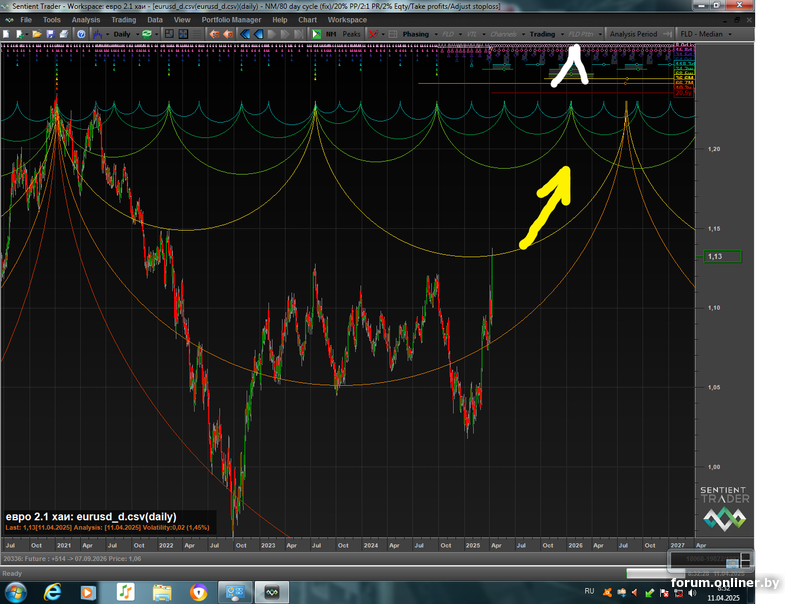This screenshot has height=604, width=800.
Task: Click the single blue step-back arrow
Action: [x=259, y=34]
